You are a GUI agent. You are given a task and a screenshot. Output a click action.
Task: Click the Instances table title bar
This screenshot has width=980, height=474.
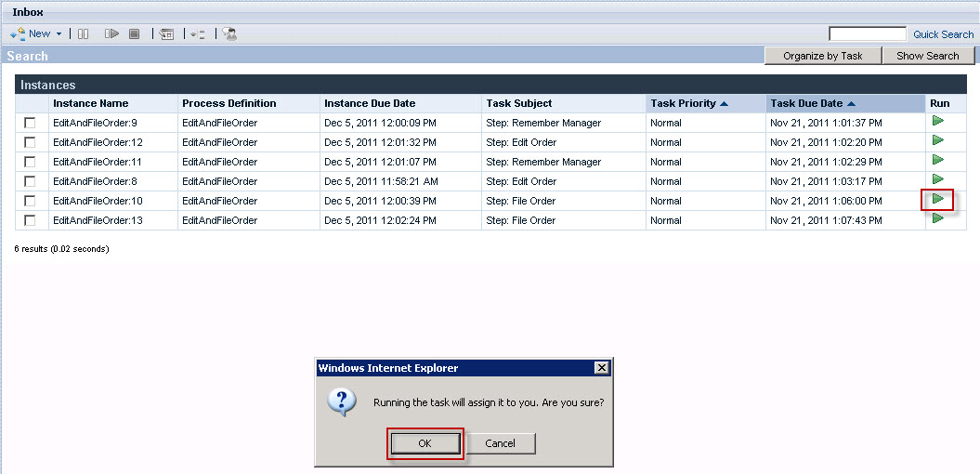pos(490,85)
